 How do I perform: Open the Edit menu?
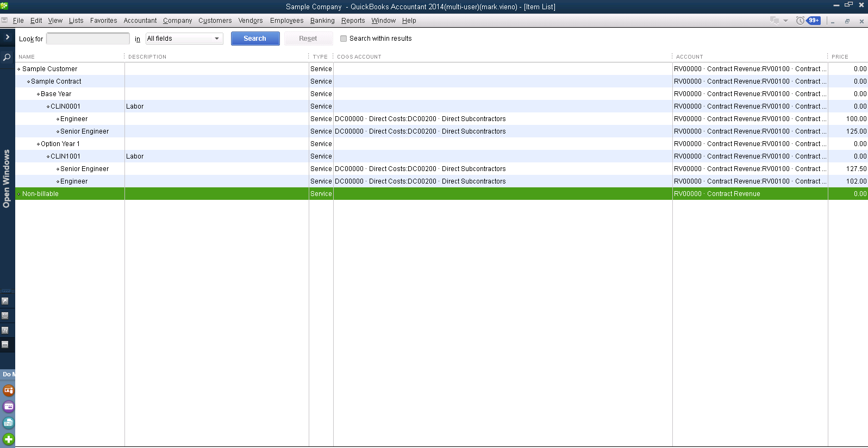(36, 21)
